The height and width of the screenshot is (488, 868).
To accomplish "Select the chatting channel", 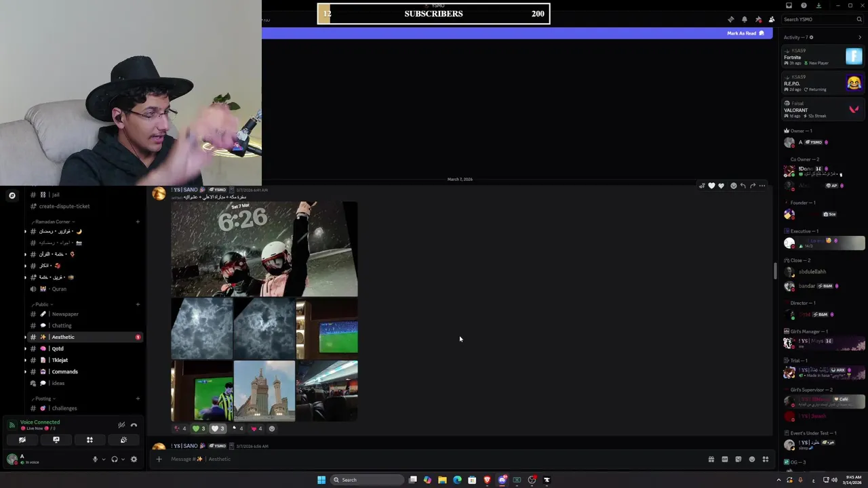I will click(84, 325).
